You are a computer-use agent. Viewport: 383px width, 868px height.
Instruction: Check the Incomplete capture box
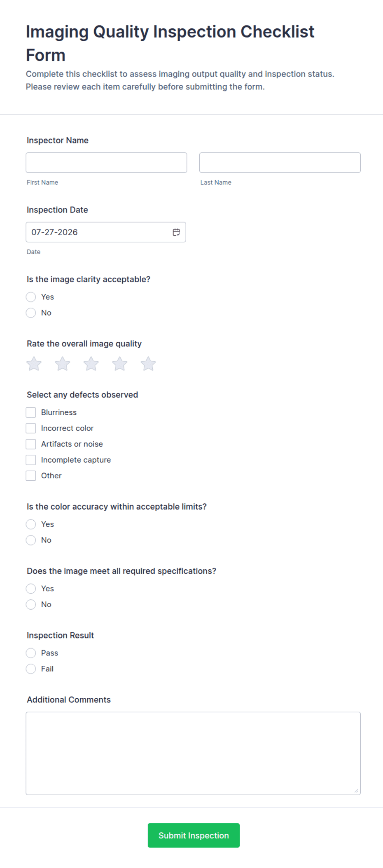(x=31, y=460)
